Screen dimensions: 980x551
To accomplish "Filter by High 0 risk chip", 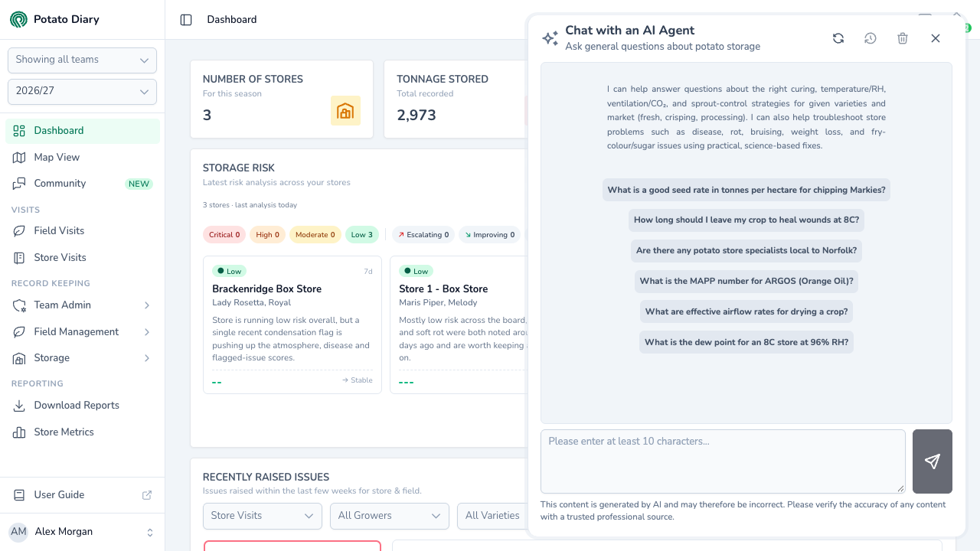I will 267,235.
